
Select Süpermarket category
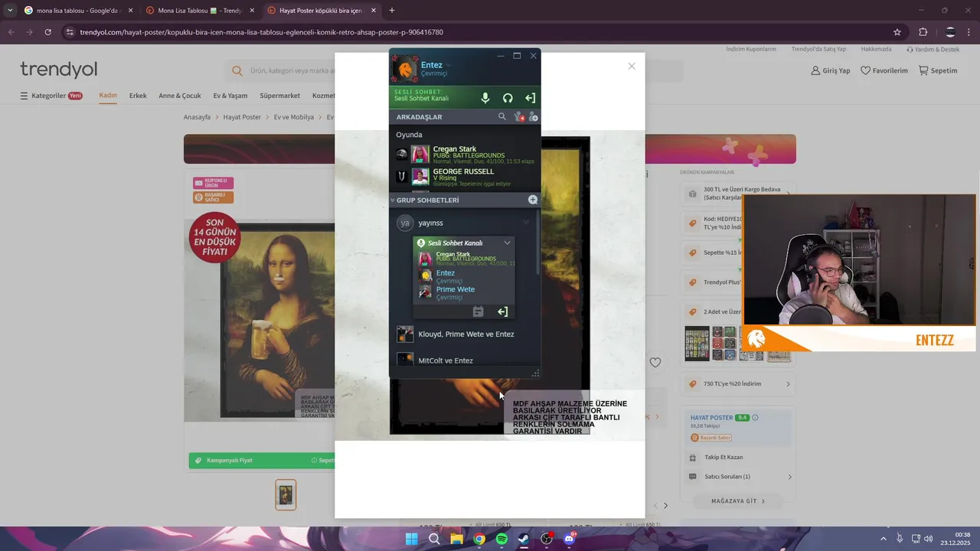(x=280, y=96)
